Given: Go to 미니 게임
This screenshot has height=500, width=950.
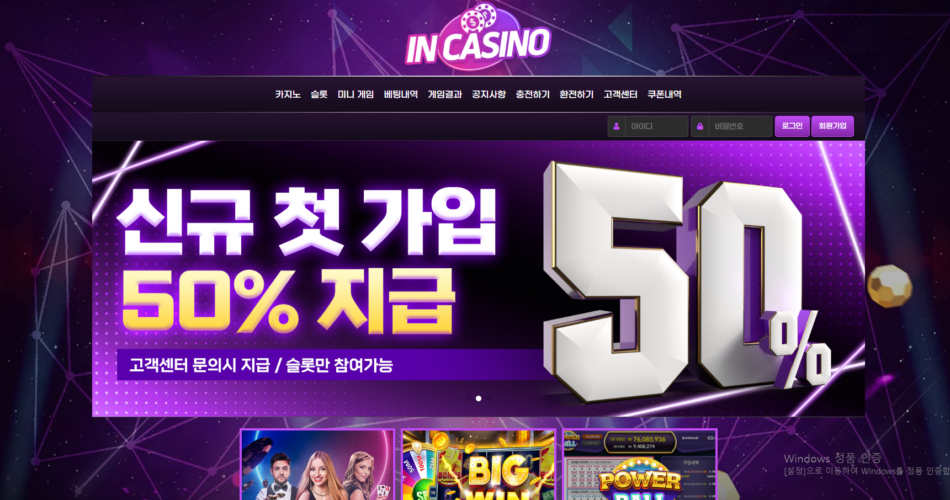Looking at the screenshot, I should (356, 95).
